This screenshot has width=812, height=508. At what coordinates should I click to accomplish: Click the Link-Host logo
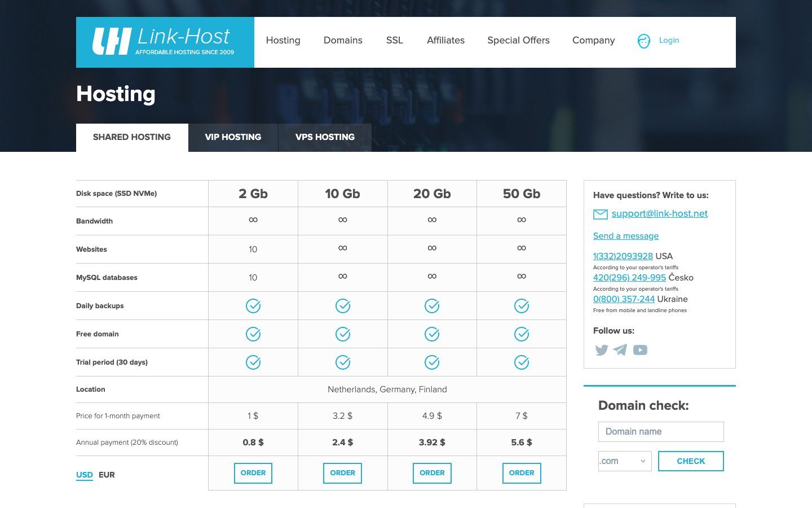tap(165, 42)
